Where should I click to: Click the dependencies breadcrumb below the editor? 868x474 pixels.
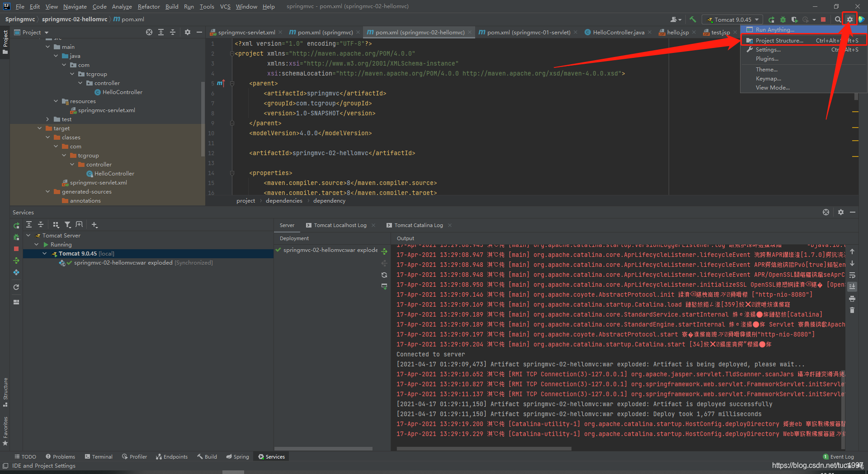point(284,201)
